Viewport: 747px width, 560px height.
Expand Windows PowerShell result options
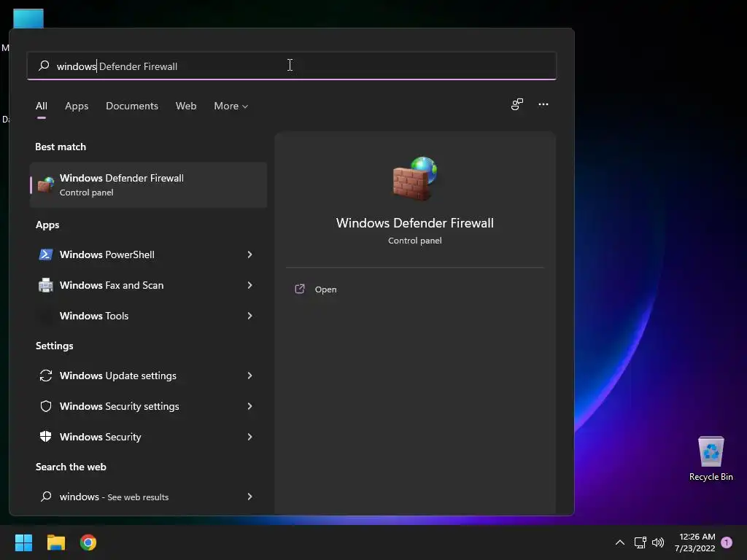[249, 254]
